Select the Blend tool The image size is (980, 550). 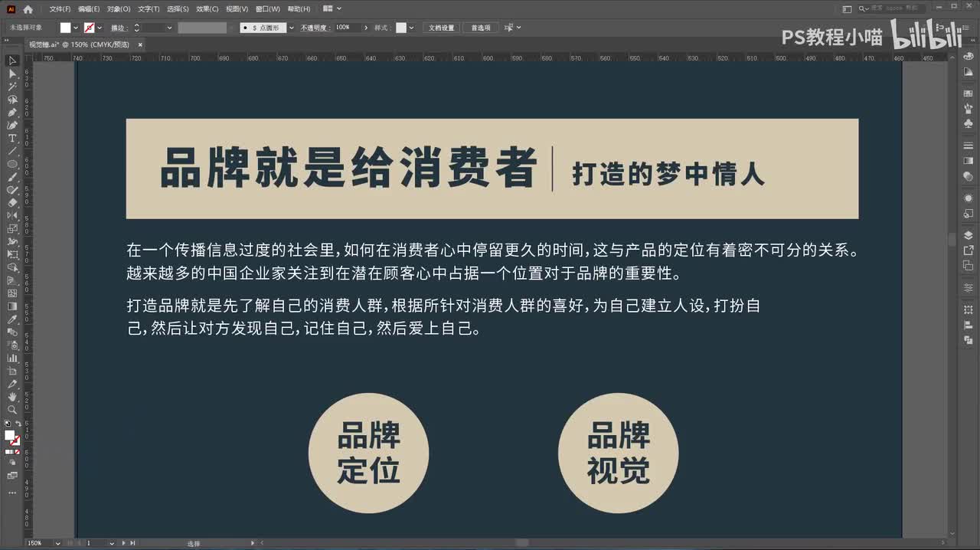pyautogui.click(x=12, y=332)
